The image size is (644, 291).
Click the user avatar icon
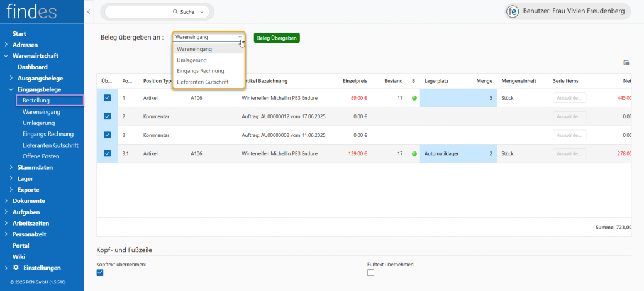(513, 12)
